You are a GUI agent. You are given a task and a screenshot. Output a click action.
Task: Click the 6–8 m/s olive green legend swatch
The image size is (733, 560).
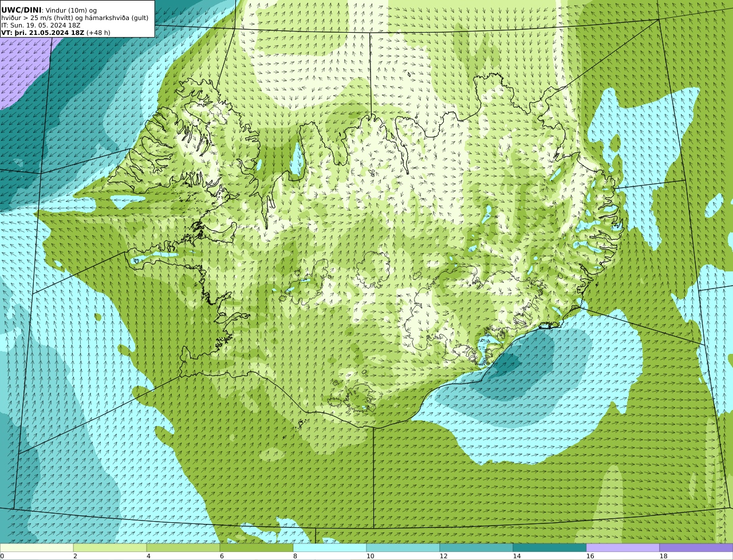257,548
